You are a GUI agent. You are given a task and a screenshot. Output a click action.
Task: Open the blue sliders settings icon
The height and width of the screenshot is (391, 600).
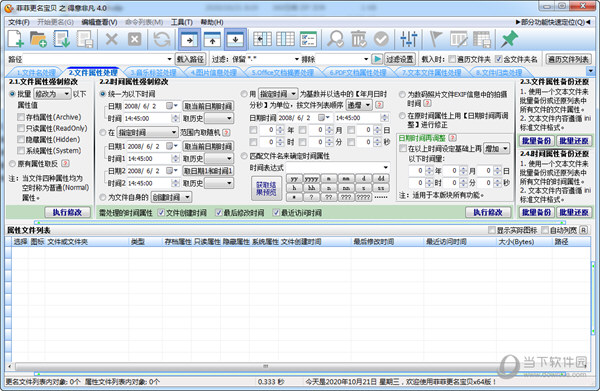[x=409, y=39]
